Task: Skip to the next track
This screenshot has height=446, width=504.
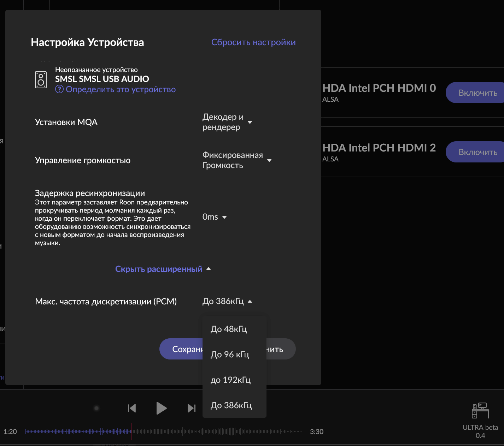Action: 191,408
